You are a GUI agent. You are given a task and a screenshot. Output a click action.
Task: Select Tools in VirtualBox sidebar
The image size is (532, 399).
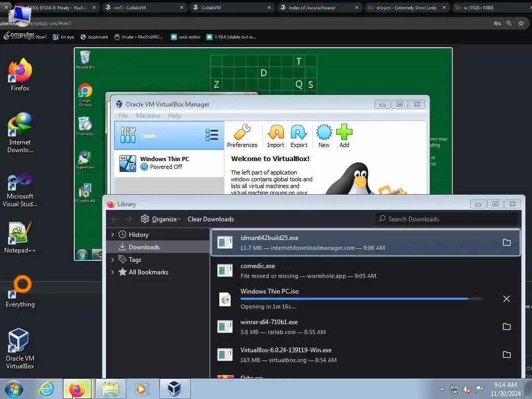click(x=169, y=136)
